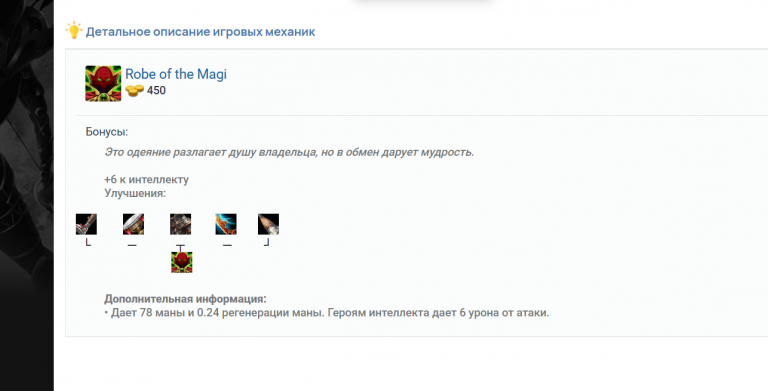Click the 'Улучшения:' label

coord(135,194)
